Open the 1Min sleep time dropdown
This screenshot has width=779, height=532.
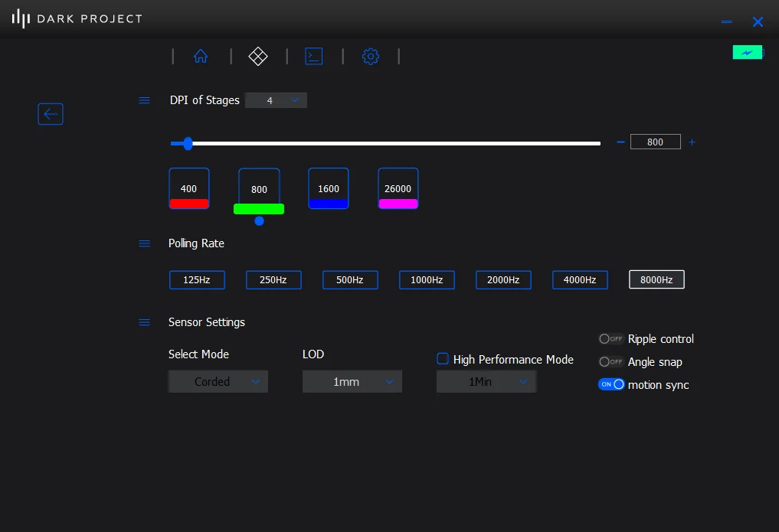(x=486, y=382)
